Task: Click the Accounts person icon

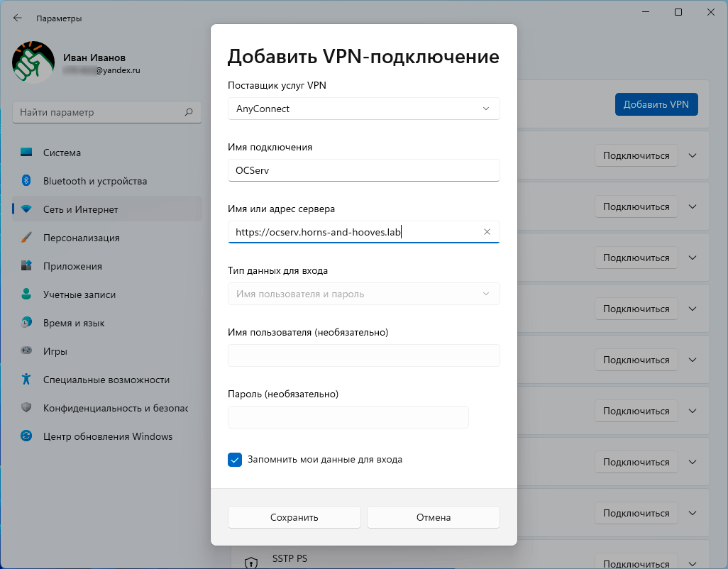Action: (x=26, y=294)
